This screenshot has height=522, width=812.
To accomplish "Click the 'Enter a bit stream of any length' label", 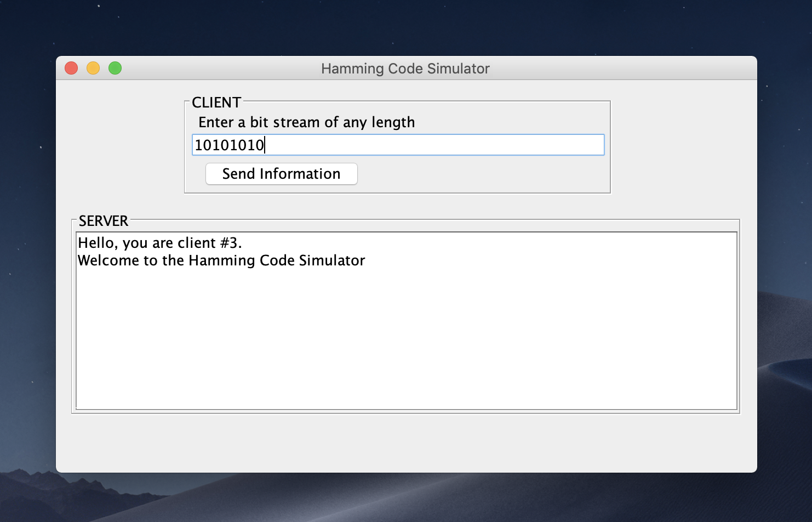I will point(306,122).
